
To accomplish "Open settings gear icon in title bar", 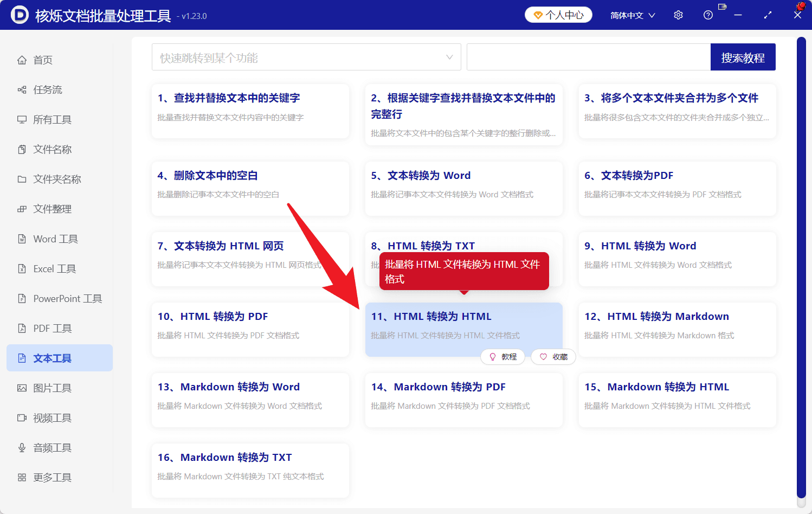I will point(678,15).
